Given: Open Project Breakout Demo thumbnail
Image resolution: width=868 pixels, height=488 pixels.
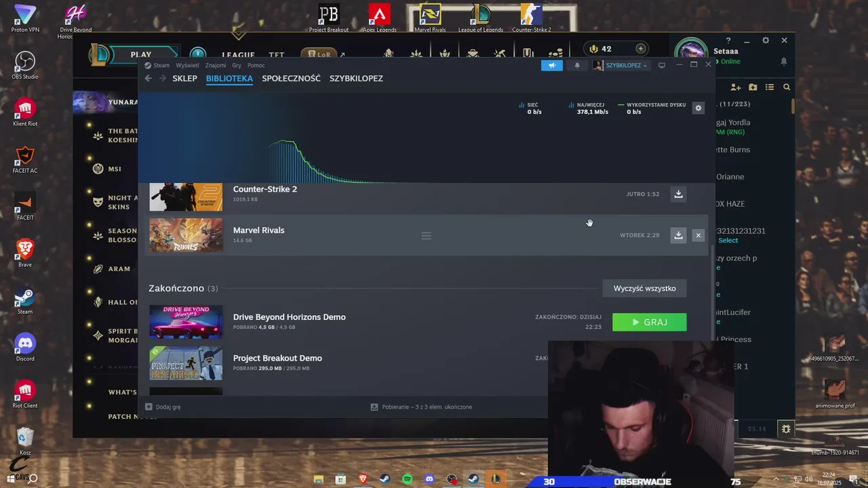Looking at the screenshot, I should 186,363.
